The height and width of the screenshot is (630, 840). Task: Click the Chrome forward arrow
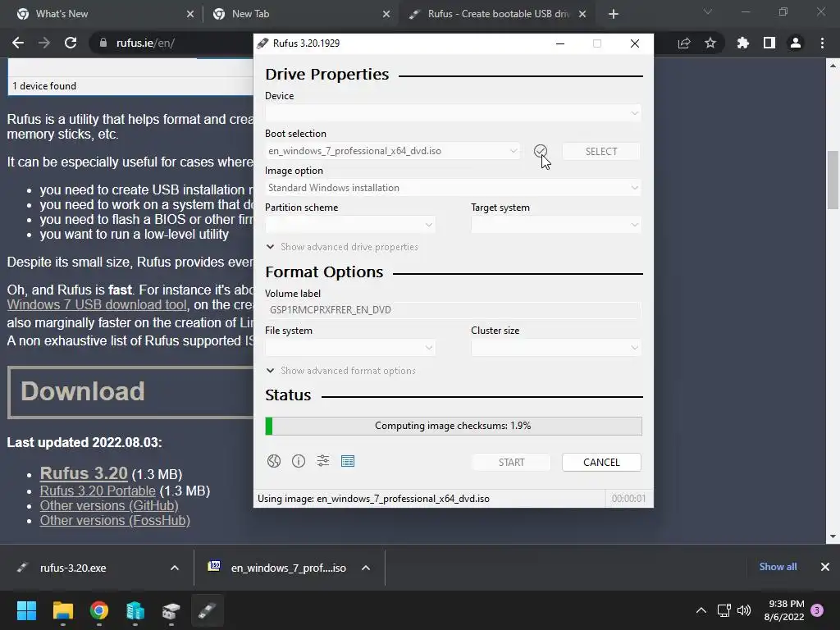pyautogui.click(x=44, y=43)
